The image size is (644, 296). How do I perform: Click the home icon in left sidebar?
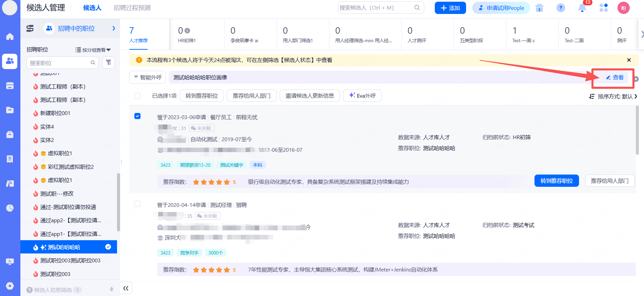tap(10, 37)
